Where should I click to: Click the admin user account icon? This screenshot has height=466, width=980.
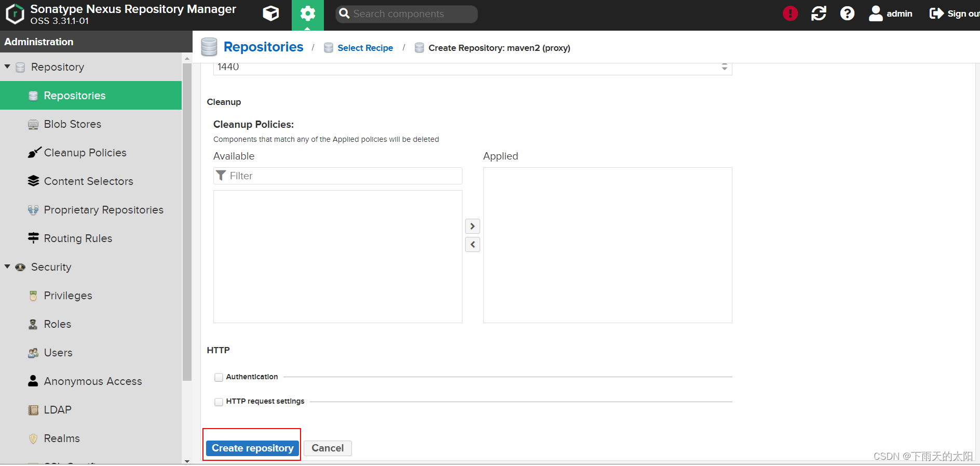(876, 14)
